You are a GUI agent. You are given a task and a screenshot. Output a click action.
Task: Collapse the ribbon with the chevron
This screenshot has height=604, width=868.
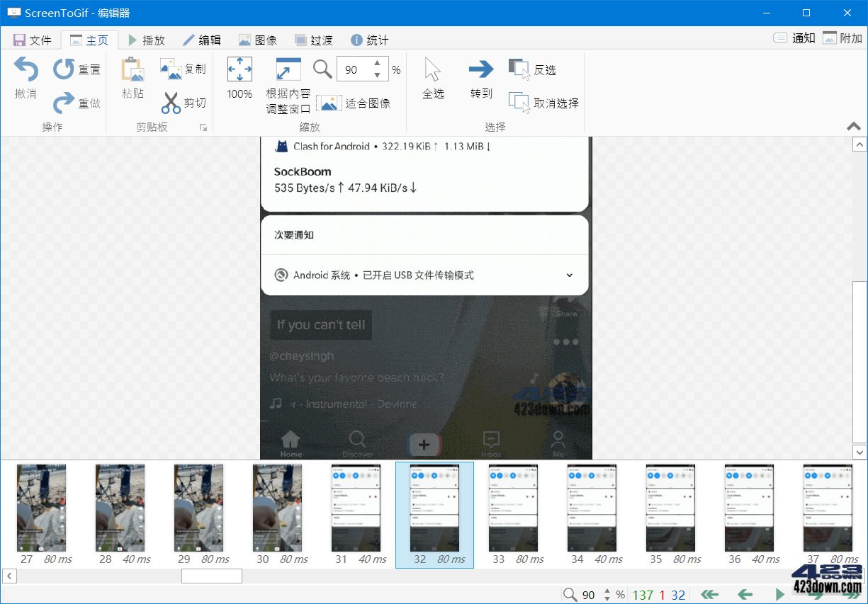(854, 126)
